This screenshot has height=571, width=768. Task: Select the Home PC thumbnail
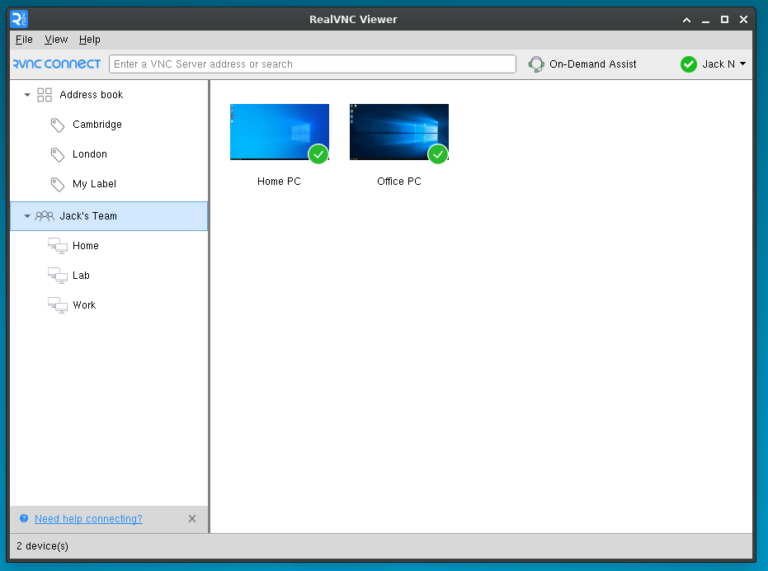click(x=279, y=132)
